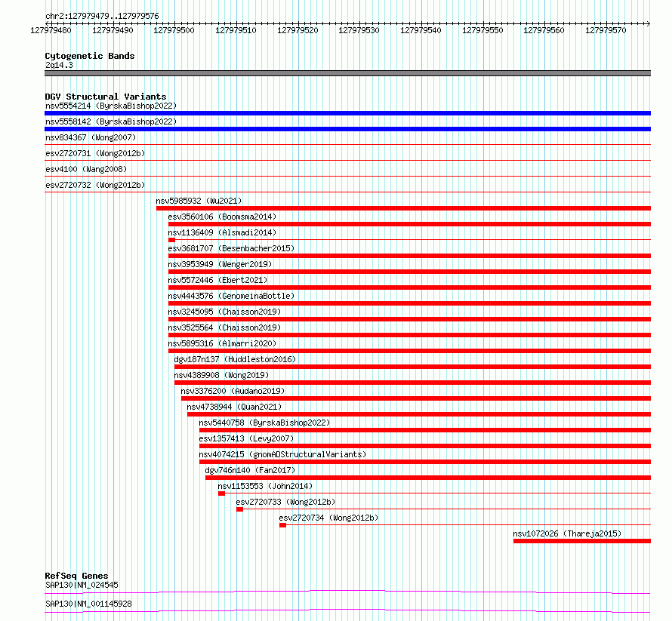Click variant label nsv5440758 (ByrskaBishop2022)

264,423
